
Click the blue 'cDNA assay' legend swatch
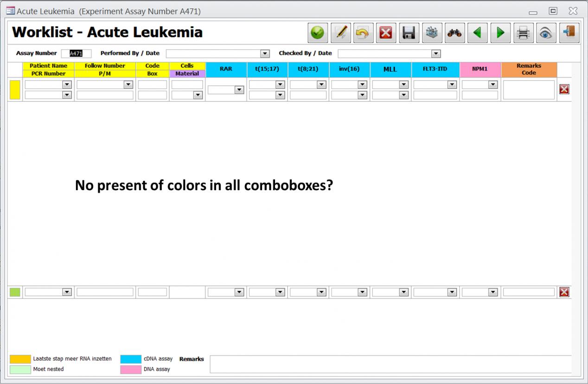click(x=131, y=359)
